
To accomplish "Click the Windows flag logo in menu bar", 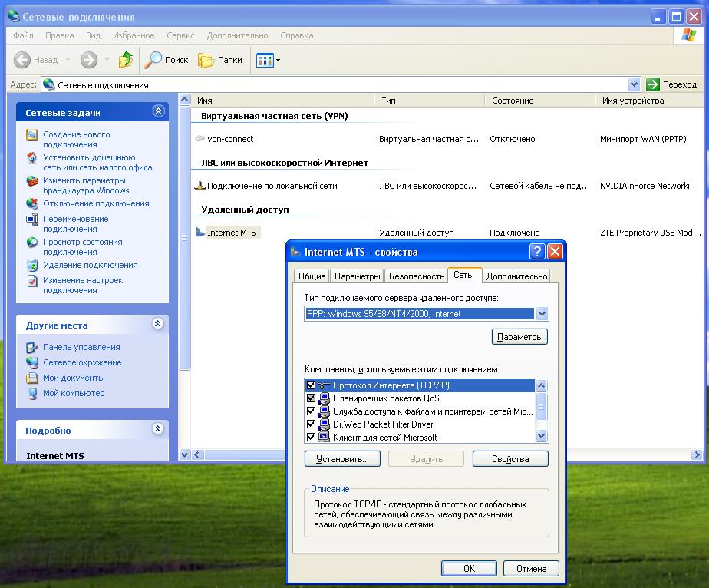I will (x=688, y=35).
